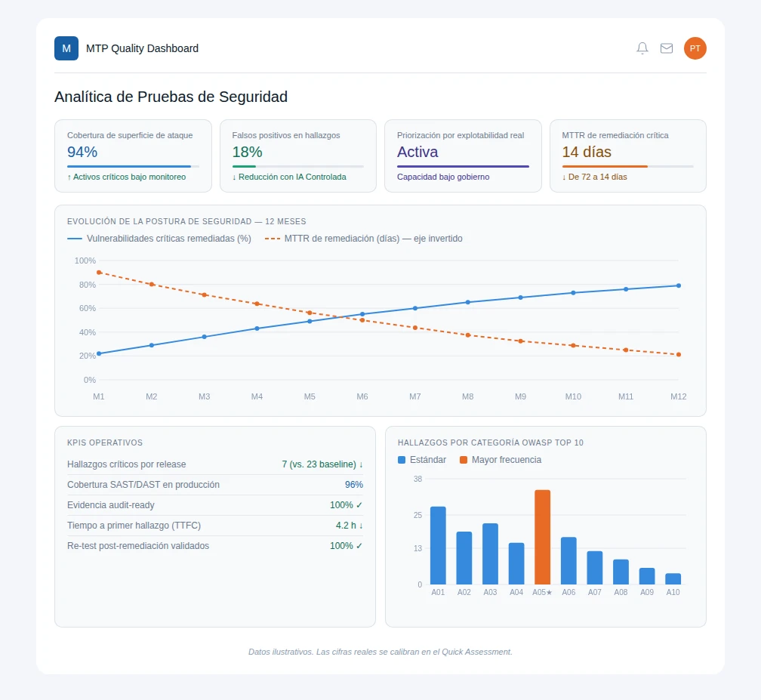The width and height of the screenshot is (761, 700).
Task: Open the Cobertura de superficie de ataque card
Action: pyautogui.click(x=133, y=156)
